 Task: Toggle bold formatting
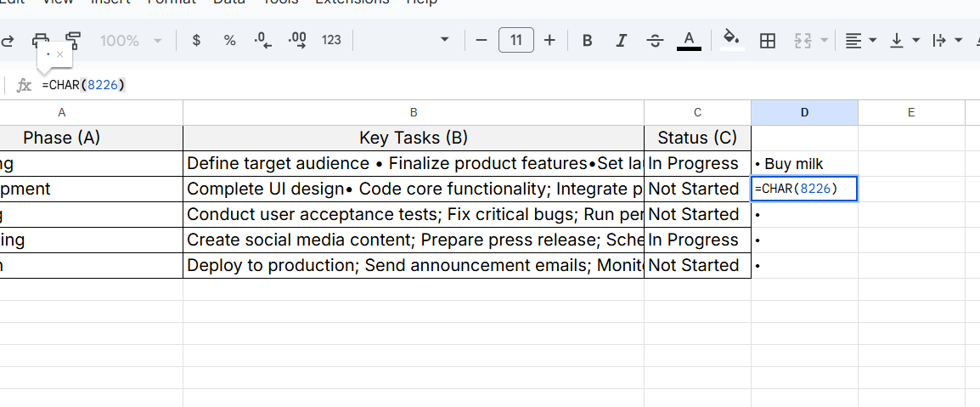[587, 40]
